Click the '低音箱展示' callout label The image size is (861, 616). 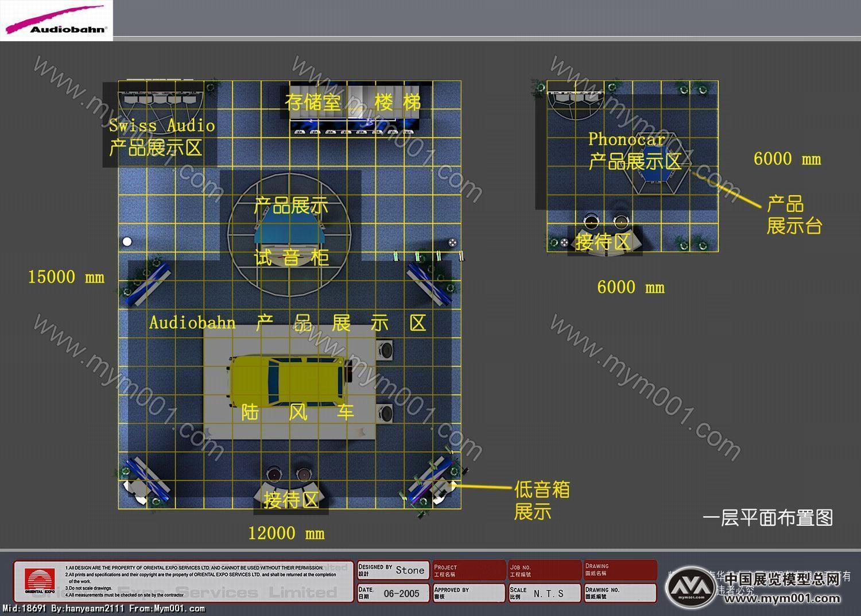542,500
